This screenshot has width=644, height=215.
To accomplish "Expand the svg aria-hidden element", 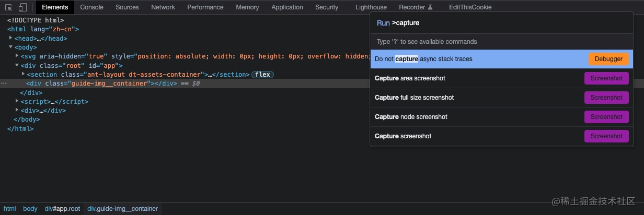I will (17, 56).
